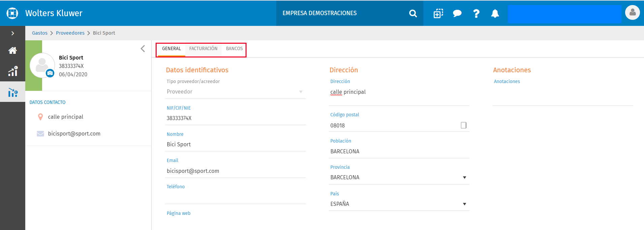Screen dimensions: 644x230
Task: Click the camera icon to change photo
Action: [x=50, y=73]
